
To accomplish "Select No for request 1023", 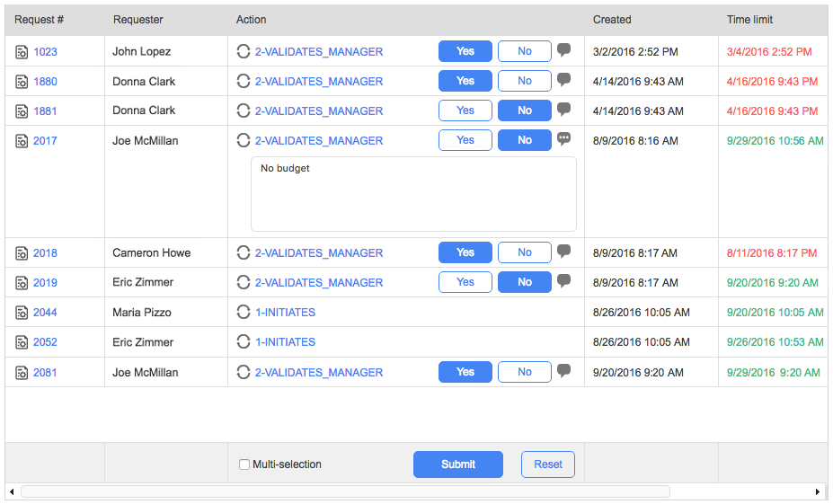I will (525, 51).
